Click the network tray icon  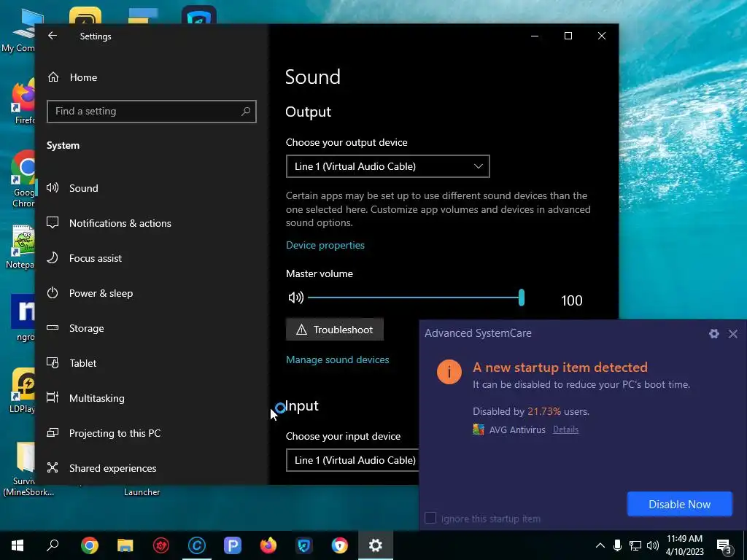pyautogui.click(x=635, y=545)
